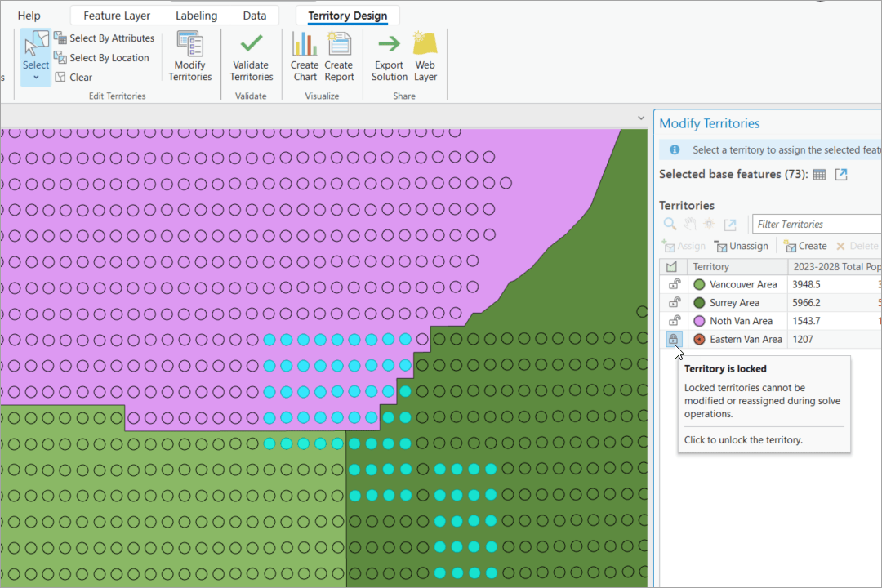Click the Modify Territories pane title
882x588 pixels.
pyautogui.click(x=710, y=123)
